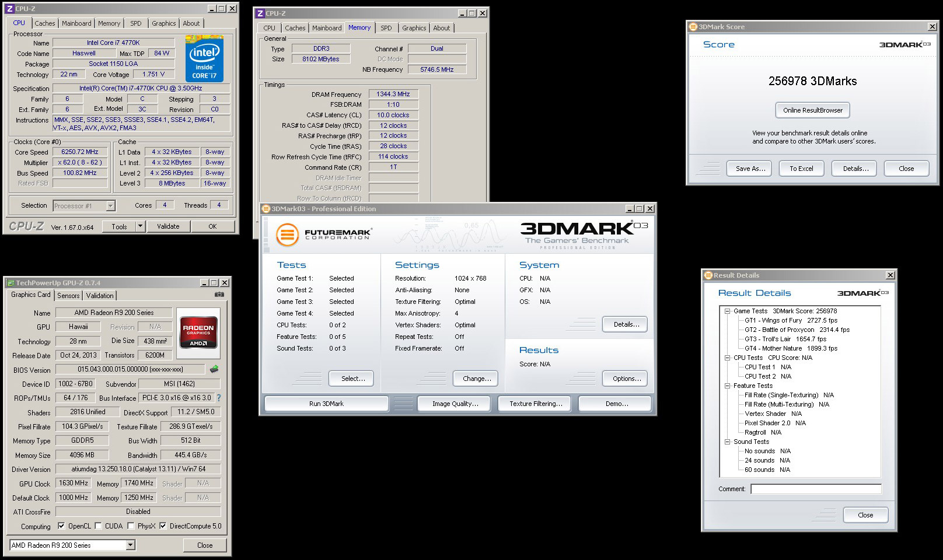The height and width of the screenshot is (560, 943).
Task: Click the 3DMark Score window title icon
Action: tap(693, 27)
